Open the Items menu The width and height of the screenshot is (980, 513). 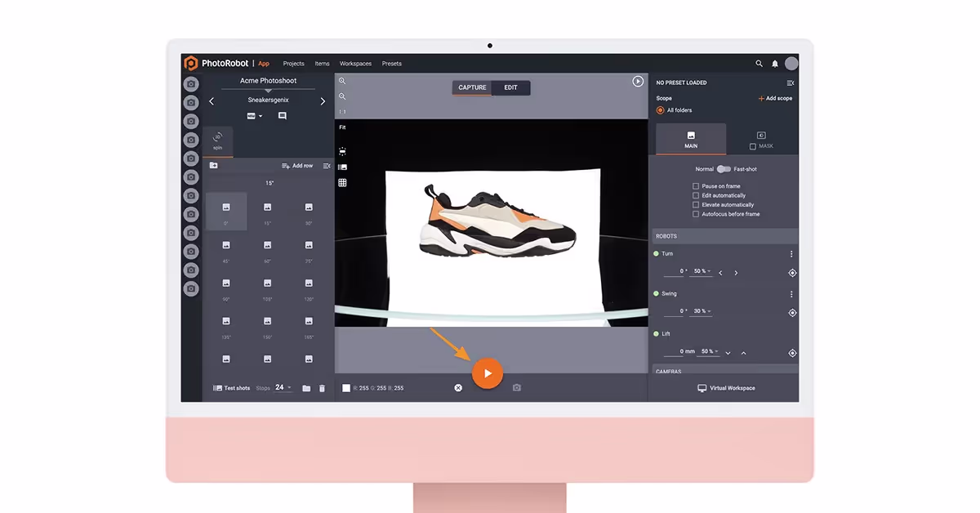(x=323, y=64)
